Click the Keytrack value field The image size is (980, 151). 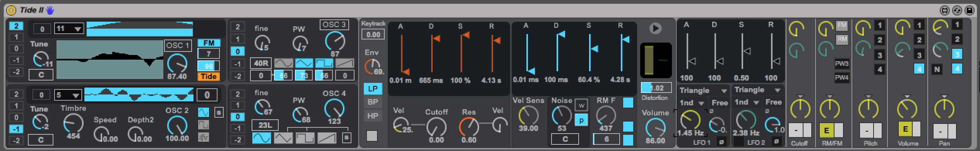pos(373,34)
